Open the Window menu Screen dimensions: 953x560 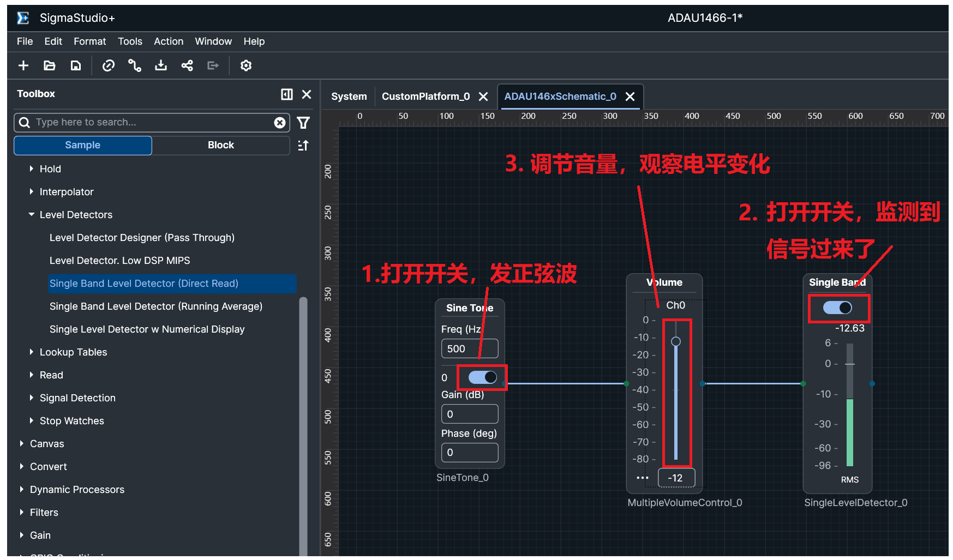[213, 41]
